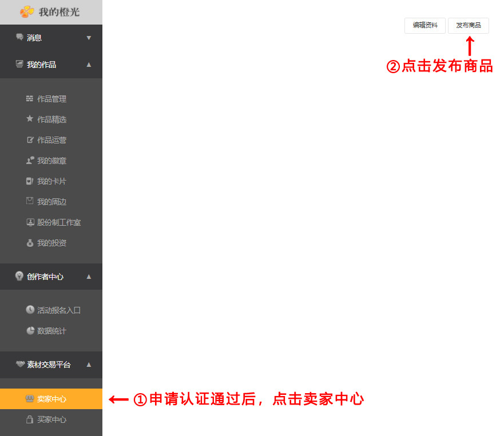Expand the 消息 section arrow
Image resolution: width=504 pixels, height=436 pixels.
pyautogui.click(x=89, y=38)
